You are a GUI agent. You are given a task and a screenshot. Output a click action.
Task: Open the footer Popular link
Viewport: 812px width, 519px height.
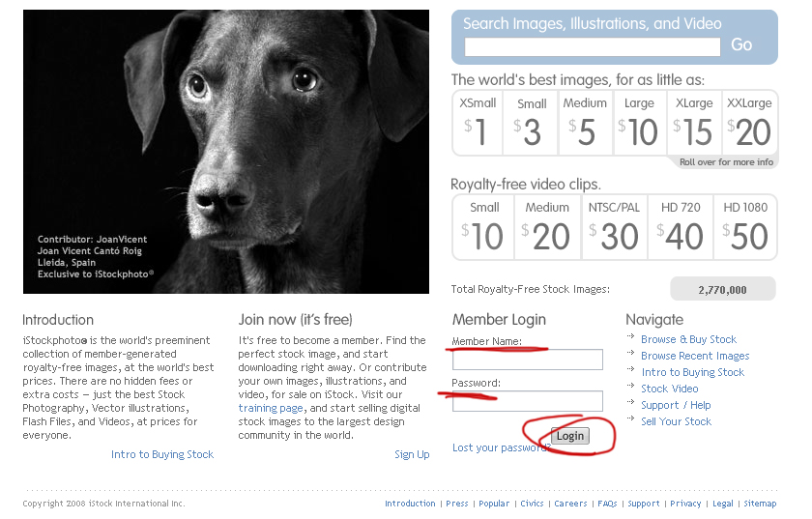pos(494,504)
